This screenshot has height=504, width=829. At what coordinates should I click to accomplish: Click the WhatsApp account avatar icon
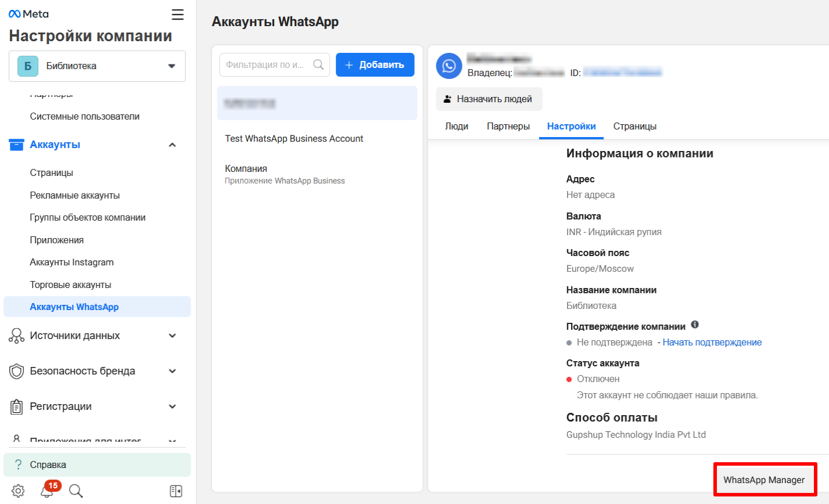pyautogui.click(x=448, y=66)
